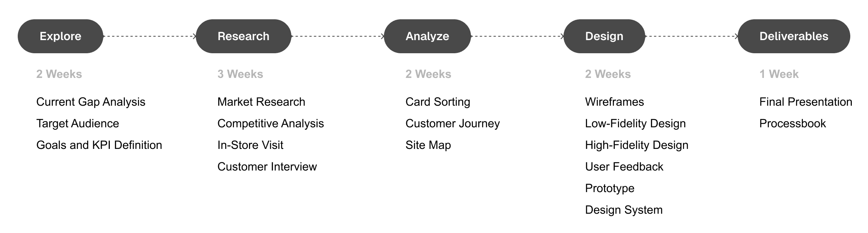The image size is (868, 233).
Task: Click the High-Fidelity Design item
Action: 637,145
